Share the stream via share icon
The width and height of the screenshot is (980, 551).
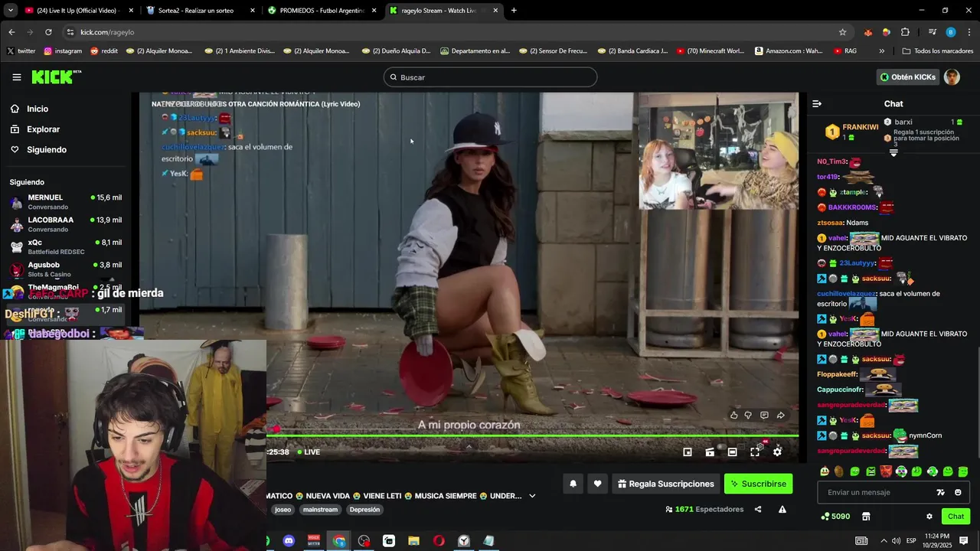click(758, 510)
